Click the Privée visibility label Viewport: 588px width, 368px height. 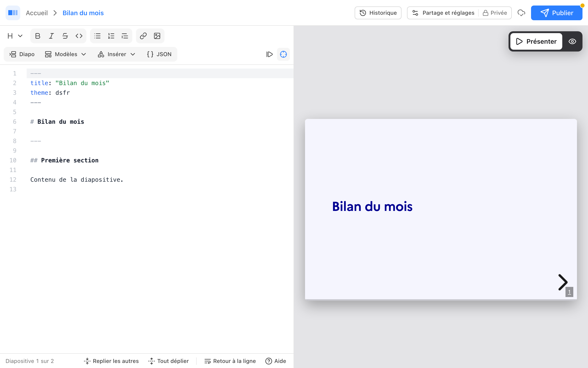click(495, 13)
